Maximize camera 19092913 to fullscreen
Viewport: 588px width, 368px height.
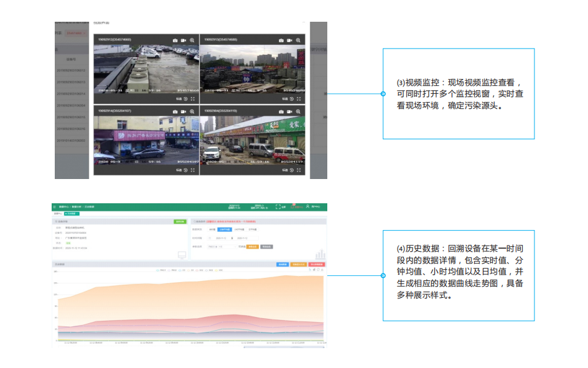(299, 99)
